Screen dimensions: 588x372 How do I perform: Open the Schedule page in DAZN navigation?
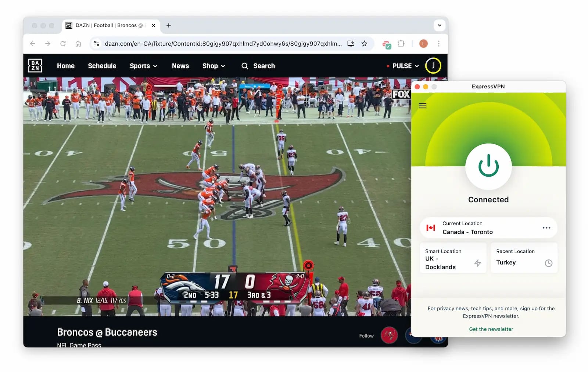tap(102, 66)
